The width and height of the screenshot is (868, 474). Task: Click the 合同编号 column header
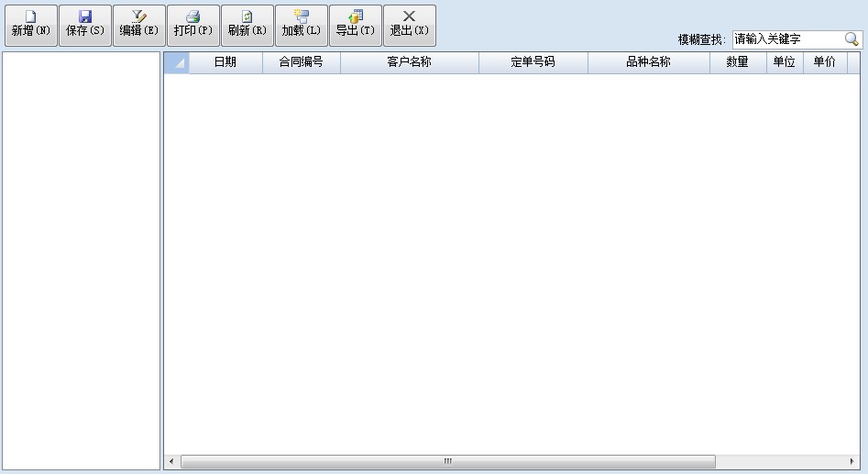(x=301, y=62)
